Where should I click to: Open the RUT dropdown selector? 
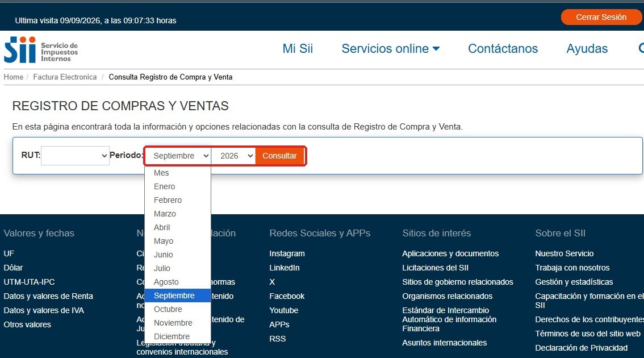tap(75, 156)
